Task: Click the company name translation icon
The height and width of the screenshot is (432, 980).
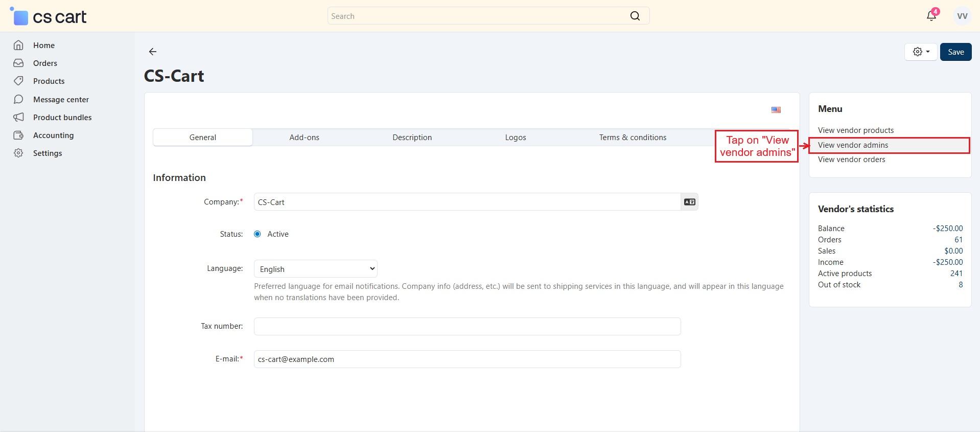Action: 689,202
